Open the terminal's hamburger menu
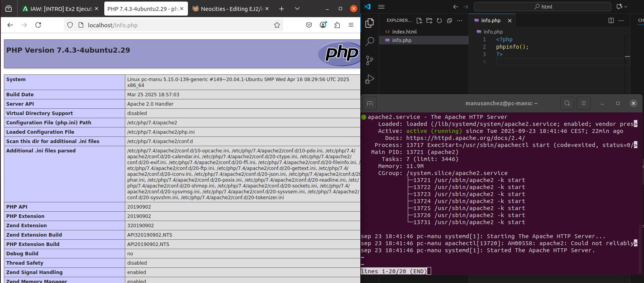This screenshot has width=644, height=283. point(583,103)
